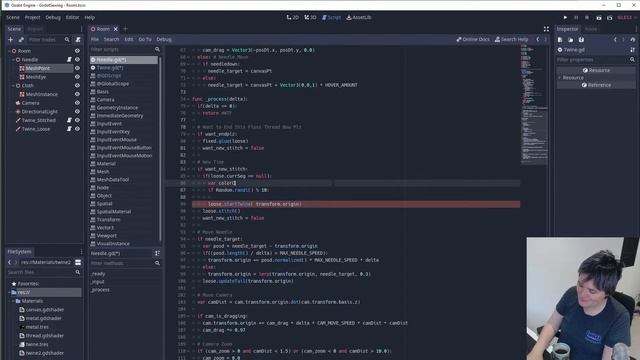Hide the Twine_Stitched node
Image resolution: width=640 pixels, height=360 pixels.
pos(77,120)
